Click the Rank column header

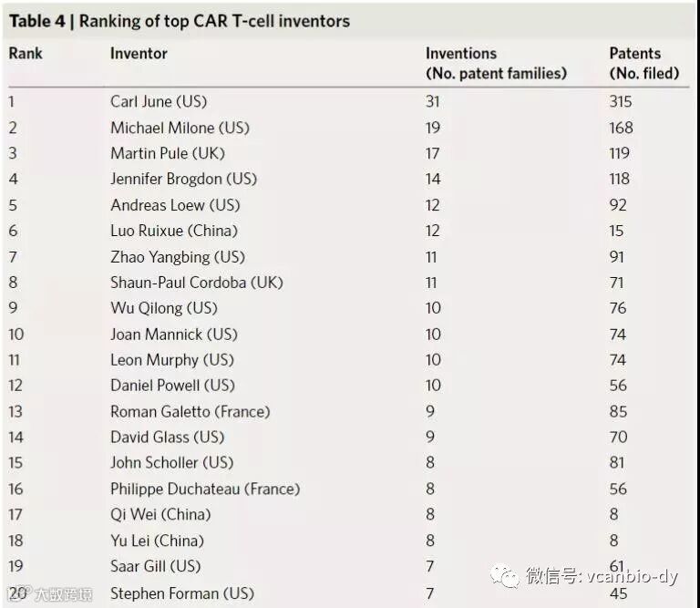coord(26,54)
